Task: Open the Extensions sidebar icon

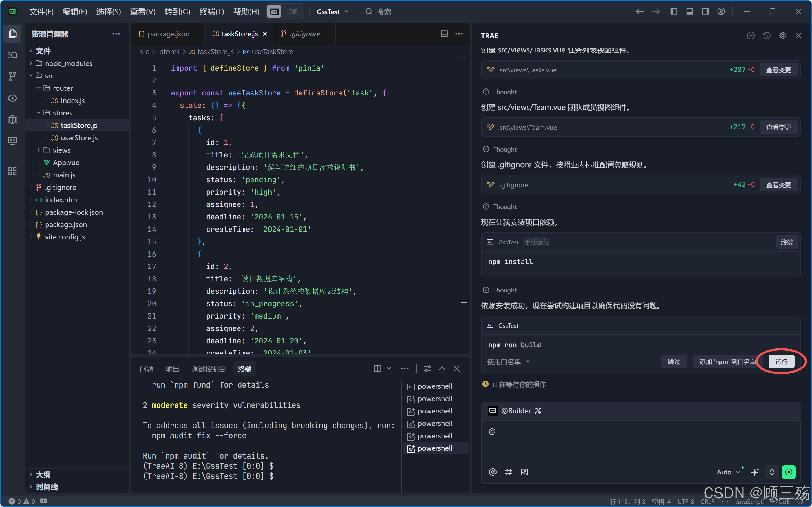Action: tap(12, 171)
